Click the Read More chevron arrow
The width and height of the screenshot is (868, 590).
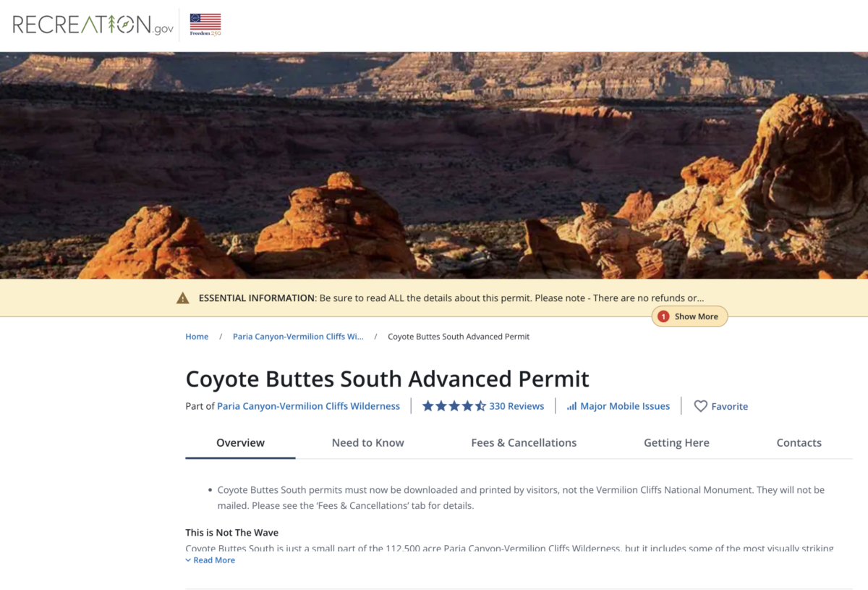(188, 560)
